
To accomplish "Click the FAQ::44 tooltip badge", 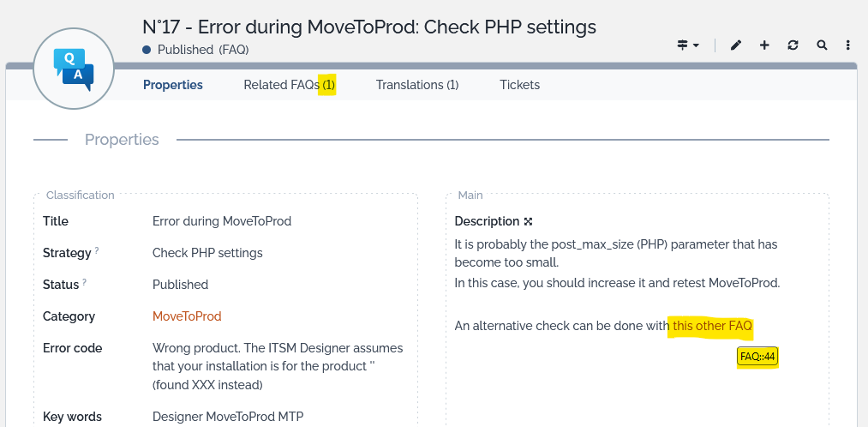I will [757, 357].
